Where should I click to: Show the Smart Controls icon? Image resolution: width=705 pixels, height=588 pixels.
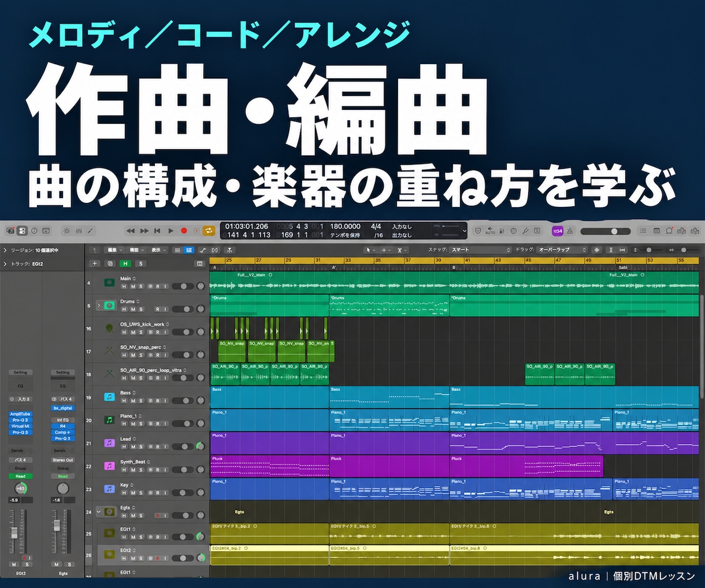click(x=66, y=231)
